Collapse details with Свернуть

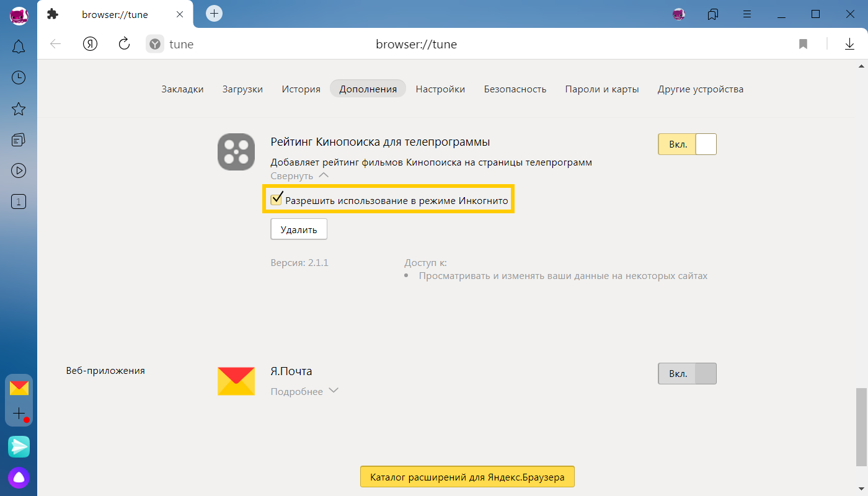tap(299, 176)
